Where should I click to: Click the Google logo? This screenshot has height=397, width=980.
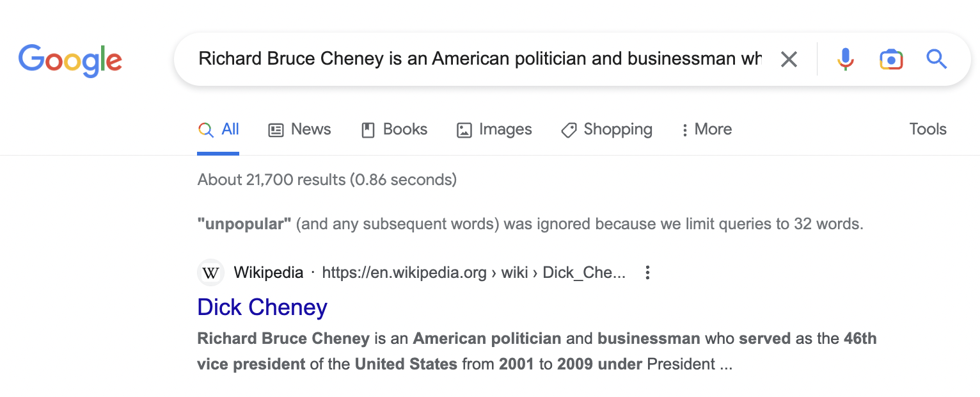pos(70,60)
